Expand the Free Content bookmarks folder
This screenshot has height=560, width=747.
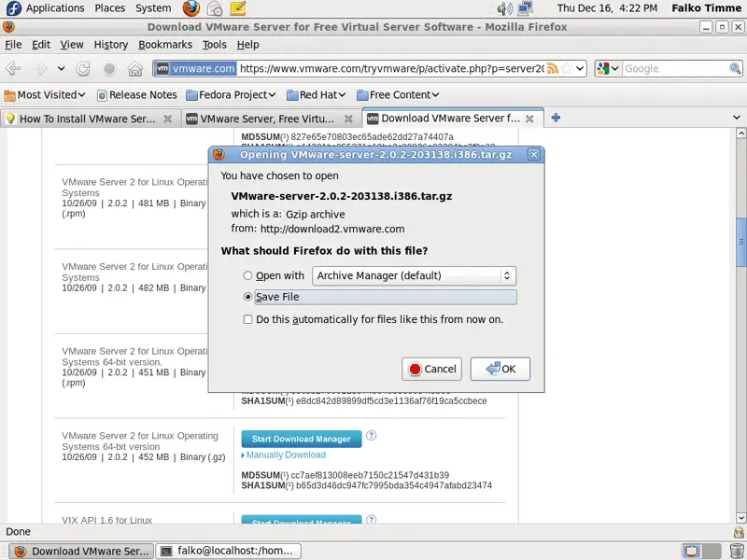[398, 95]
